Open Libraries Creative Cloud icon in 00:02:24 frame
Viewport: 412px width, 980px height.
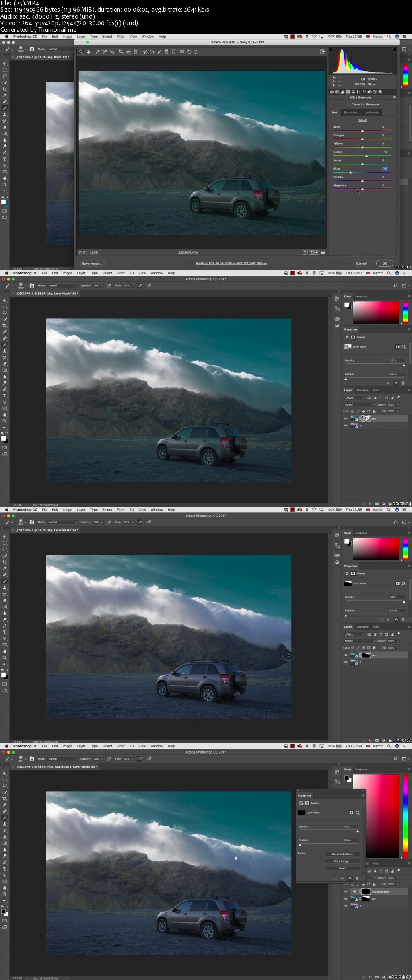[337, 319]
